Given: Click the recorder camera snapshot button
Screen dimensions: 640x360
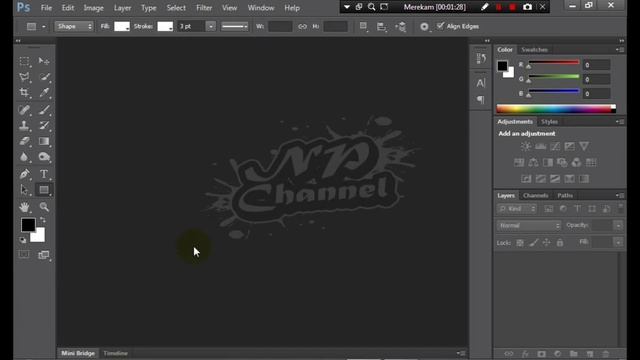Looking at the screenshot, I should (527, 7).
